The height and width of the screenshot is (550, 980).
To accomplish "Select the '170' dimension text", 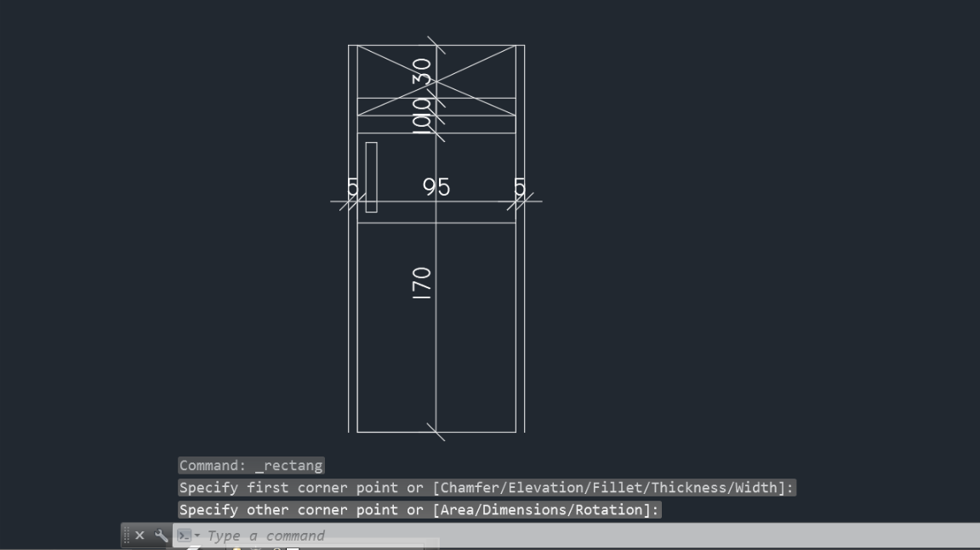I will pyautogui.click(x=422, y=283).
